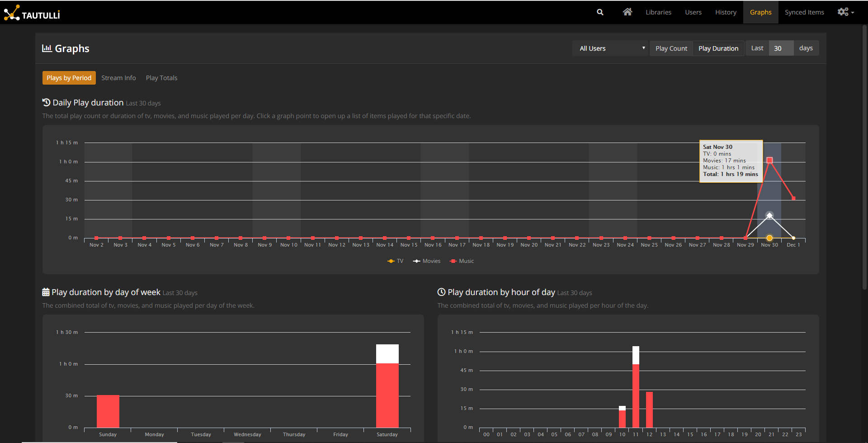Click 'Total: 1 hrs 19 mins' tooltip text
The image size is (868, 443).
pos(731,174)
